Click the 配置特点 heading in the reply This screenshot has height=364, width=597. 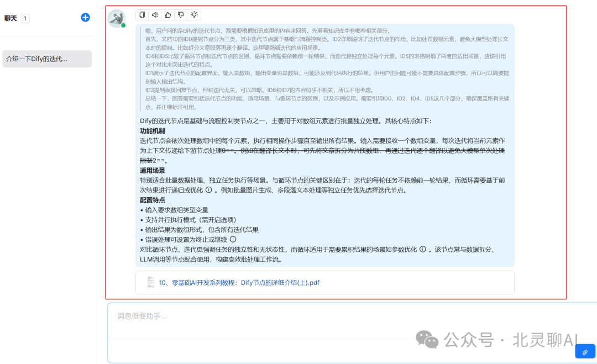(x=153, y=200)
